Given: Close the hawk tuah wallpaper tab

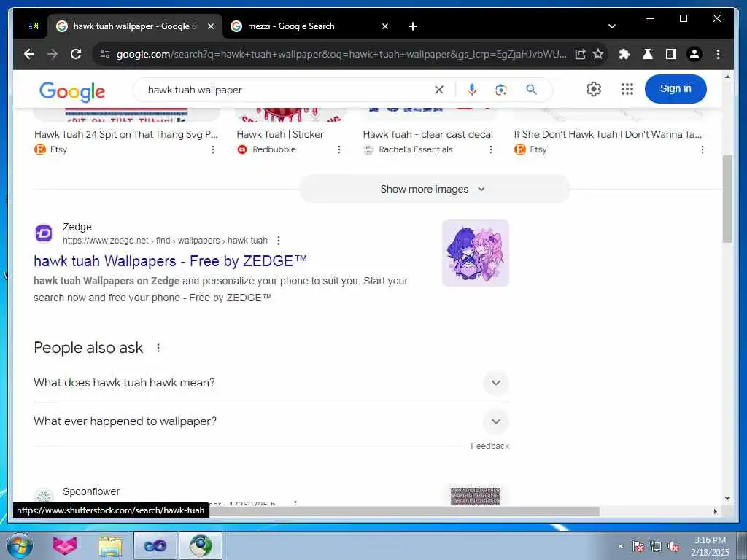Looking at the screenshot, I should tap(211, 26).
